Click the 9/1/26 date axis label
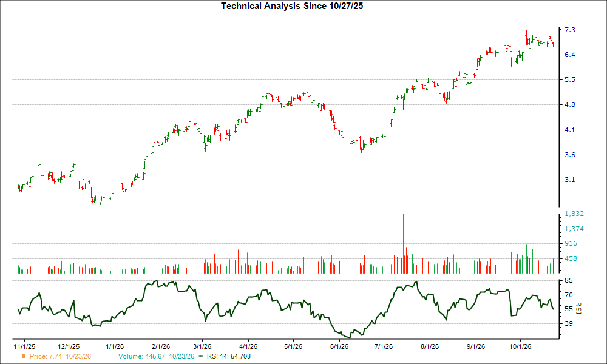This screenshot has height=364, width=607. pyautogui.click(x=476, y=346)
